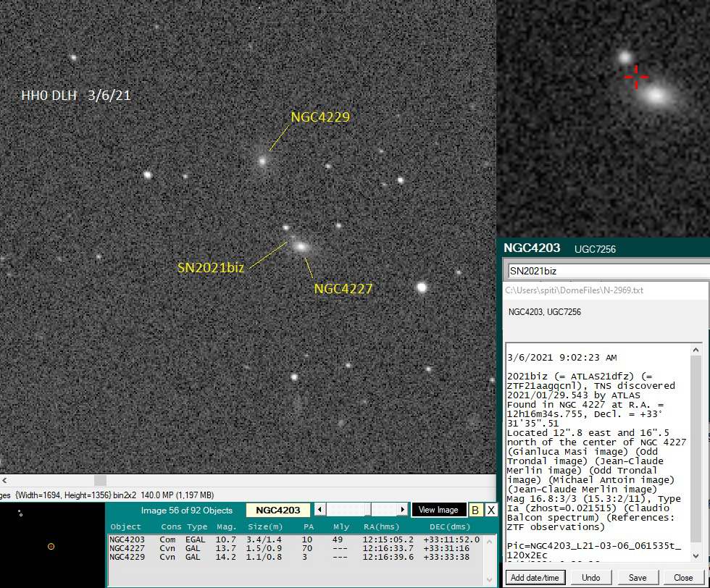Click the red crosshair in zoomed thumbnail

(636, 76)
